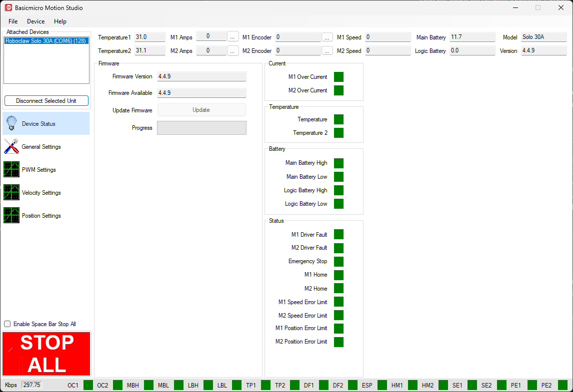Click the Basicmicro Motion Studio app icon
The width and height of the screenshot is (573, 392).
click(x=8, y=7)
